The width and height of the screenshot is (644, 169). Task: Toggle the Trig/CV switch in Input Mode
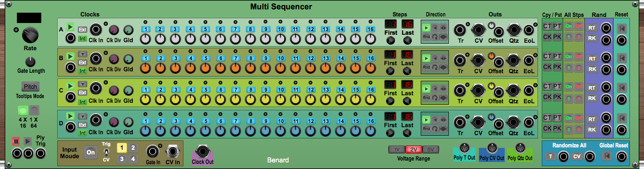(x=106, y=152)
